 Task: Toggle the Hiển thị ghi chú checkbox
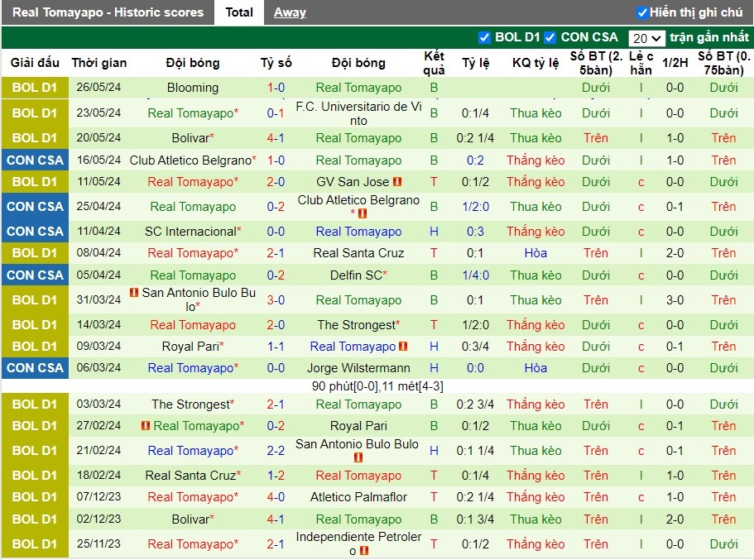pos(641,12)
